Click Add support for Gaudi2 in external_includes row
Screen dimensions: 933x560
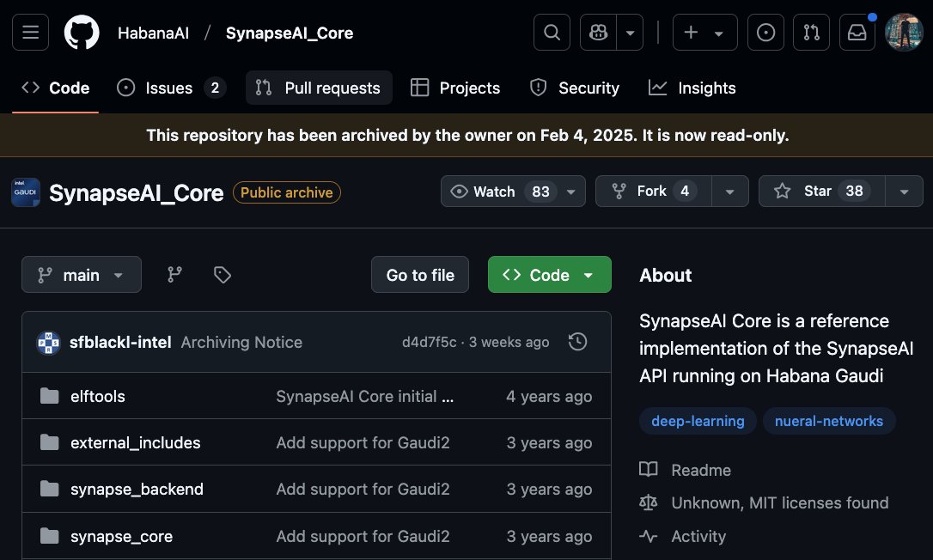(363, 443)
